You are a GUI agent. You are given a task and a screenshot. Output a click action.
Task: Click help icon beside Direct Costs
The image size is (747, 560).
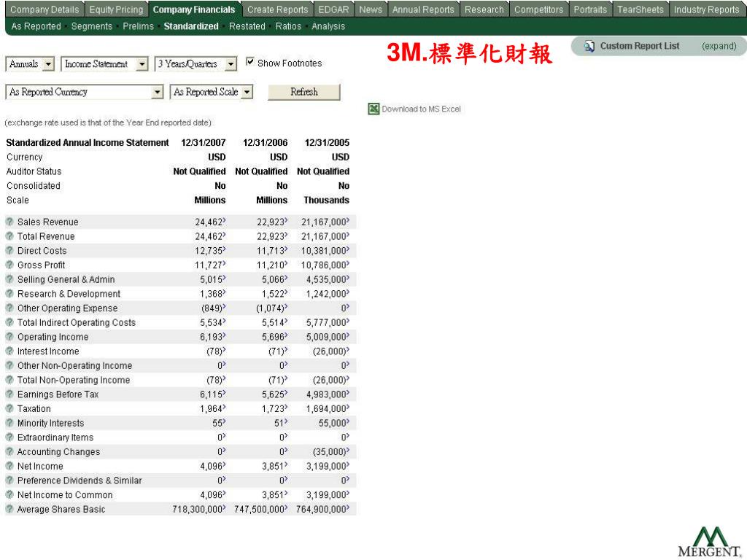pyautogui.click(x=9, y=250)
